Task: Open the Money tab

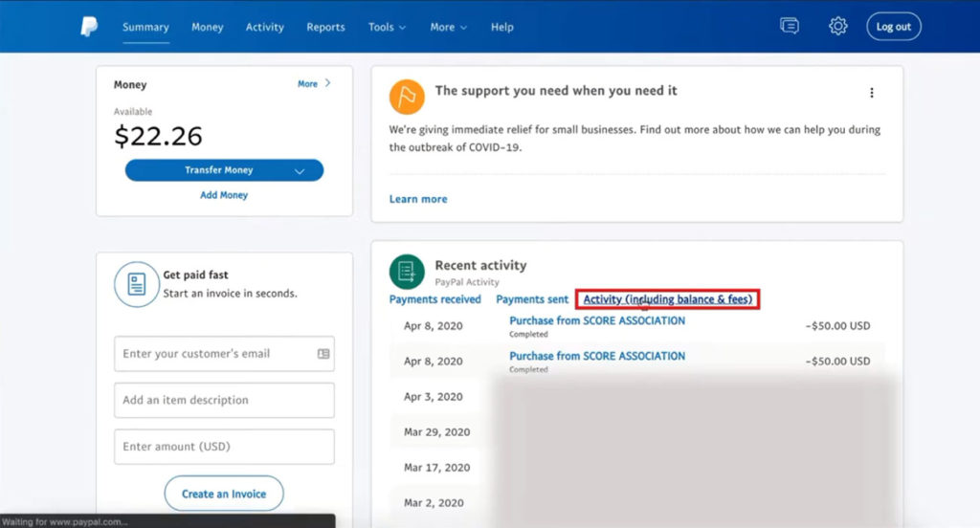Action: pos(207,27)
